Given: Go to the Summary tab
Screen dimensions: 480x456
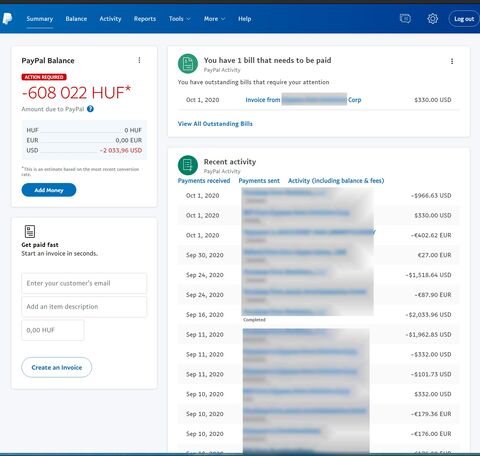Looking at the screenshot, I should point(40,19).
